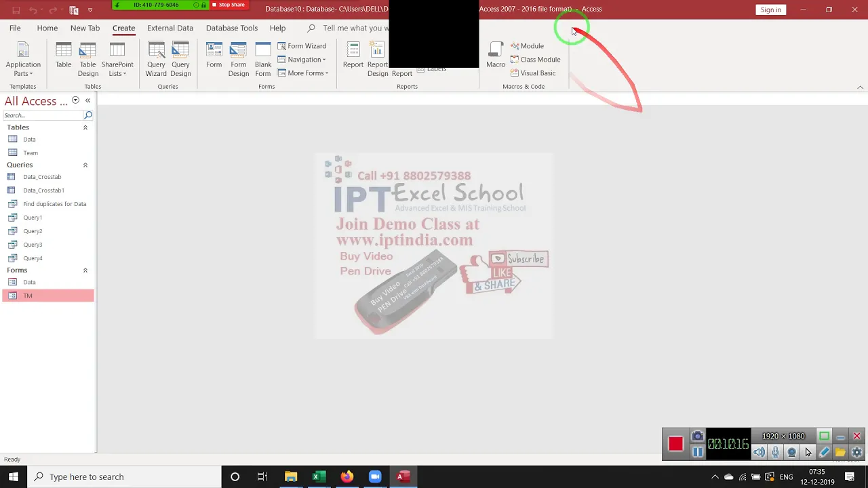This screenshot has width=868, height=488.
Task: Open Firefox from the taskbar
Action: (347, 476)
